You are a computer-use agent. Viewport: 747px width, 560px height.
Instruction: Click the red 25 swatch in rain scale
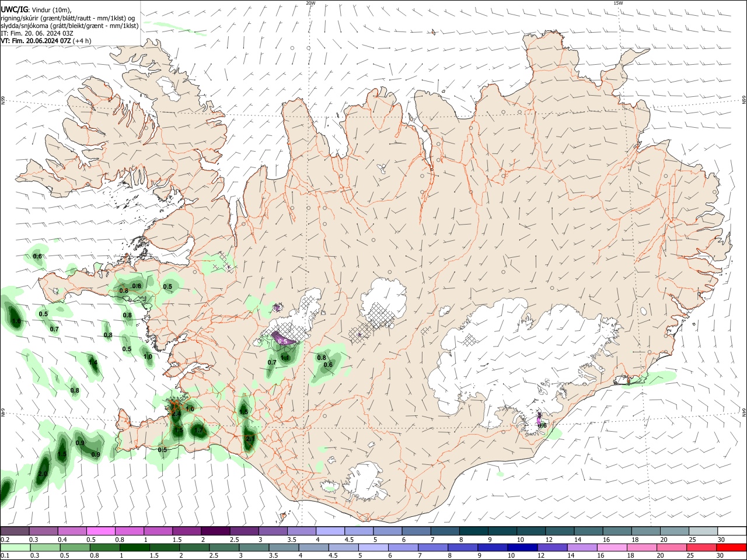702,548
